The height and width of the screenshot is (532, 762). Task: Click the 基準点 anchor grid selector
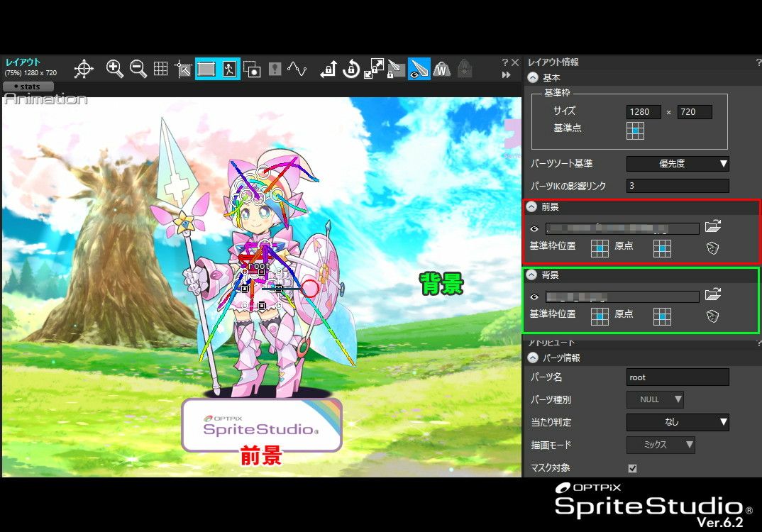(x=635, y=130)
